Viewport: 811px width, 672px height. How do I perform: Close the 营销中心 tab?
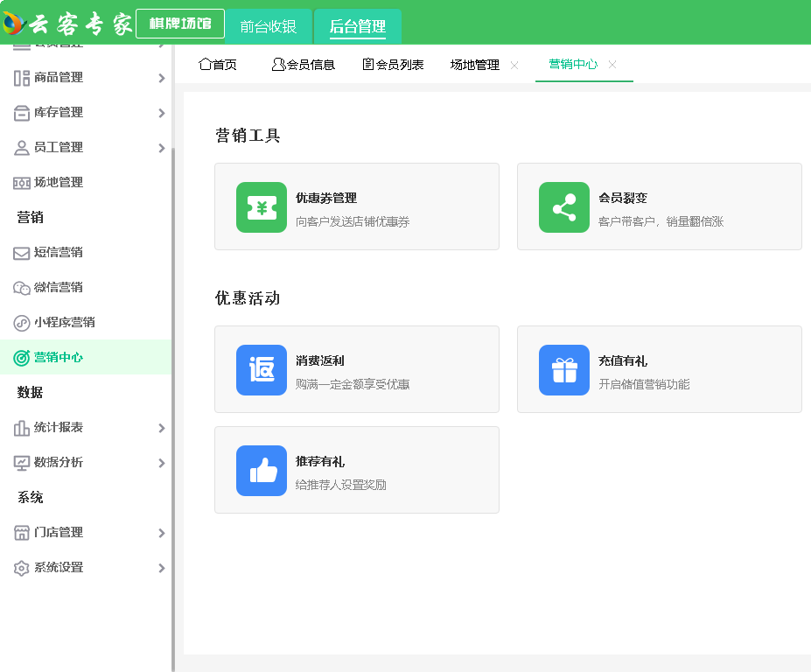coord(612,65)
